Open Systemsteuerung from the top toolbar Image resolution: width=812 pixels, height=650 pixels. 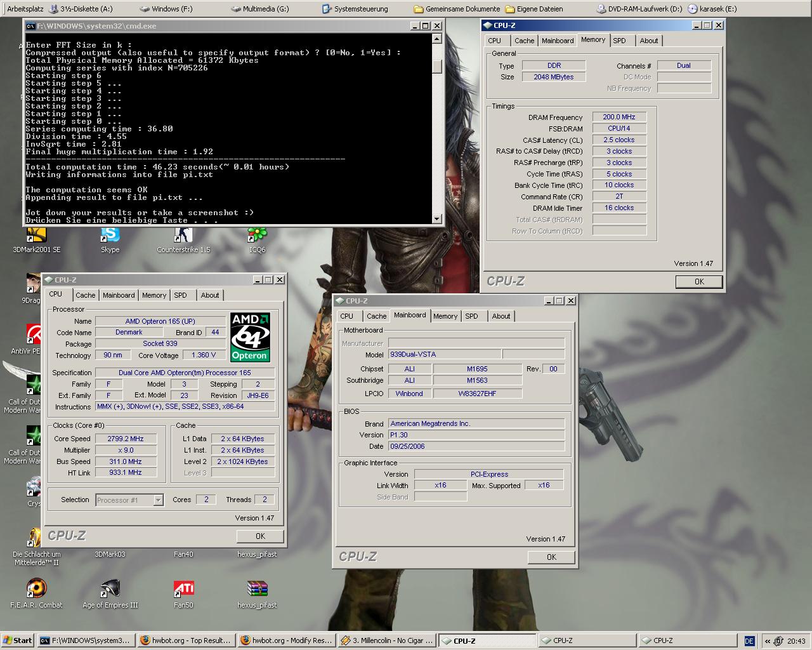click(355, 9)
